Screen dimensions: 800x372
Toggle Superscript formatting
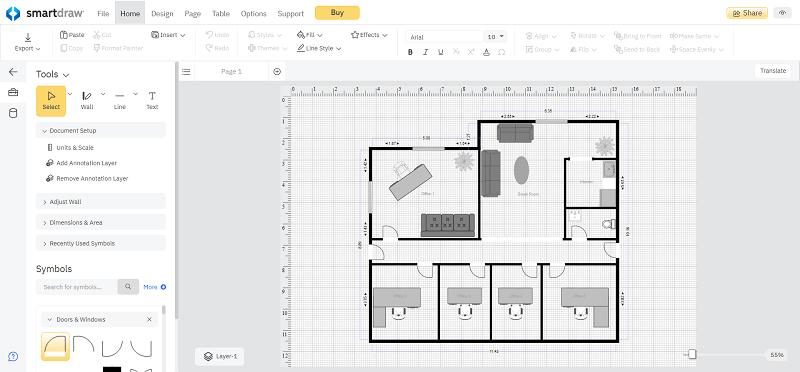click(x=471, y=52)
